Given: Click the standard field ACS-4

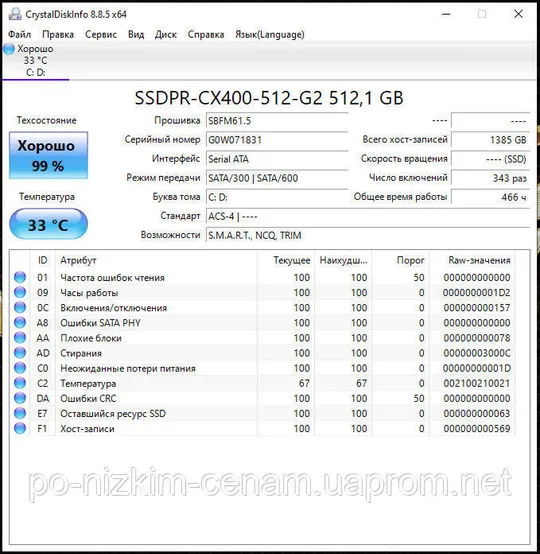Looking at the screenshot, I should coord(368,216).
